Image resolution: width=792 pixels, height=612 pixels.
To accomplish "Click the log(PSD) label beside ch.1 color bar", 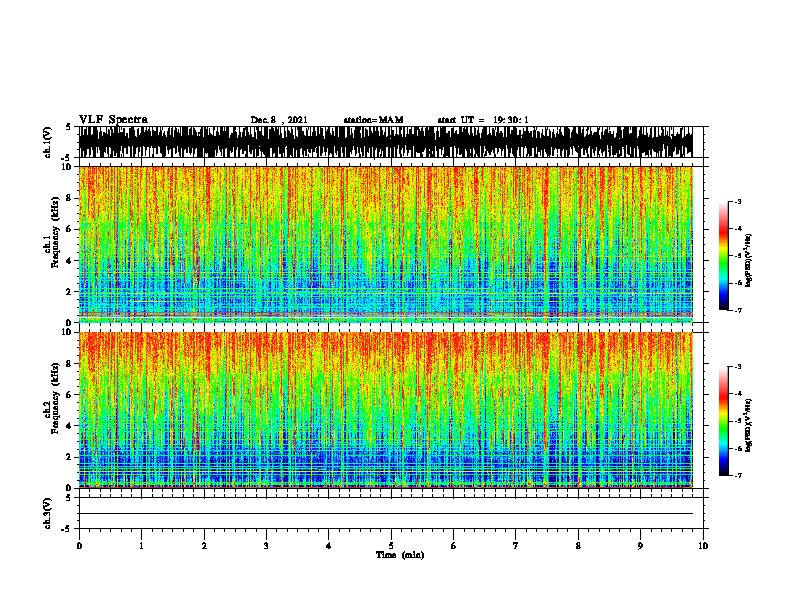I will pyautogui.click(x=749, y=261).
